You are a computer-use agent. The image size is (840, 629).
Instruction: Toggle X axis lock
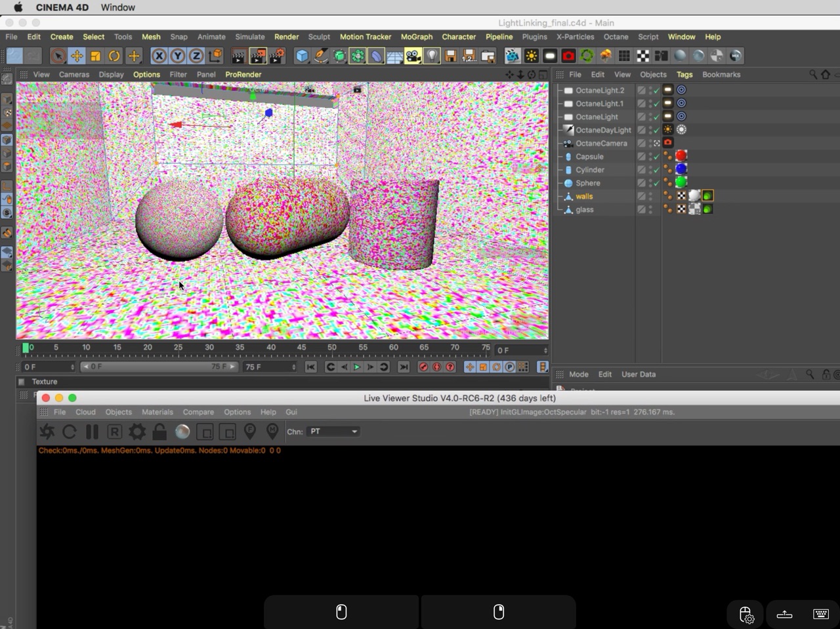[159, 56]
